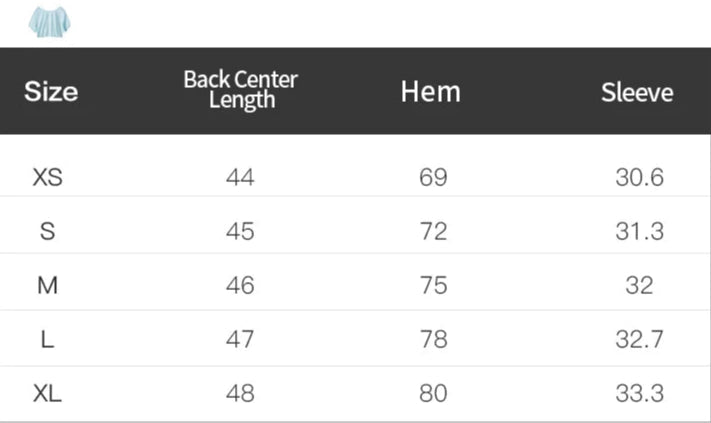The height and width of the screenshot is (423, 711).
Task: Click sleeve value 32 for M
Action: pos(639,285)
